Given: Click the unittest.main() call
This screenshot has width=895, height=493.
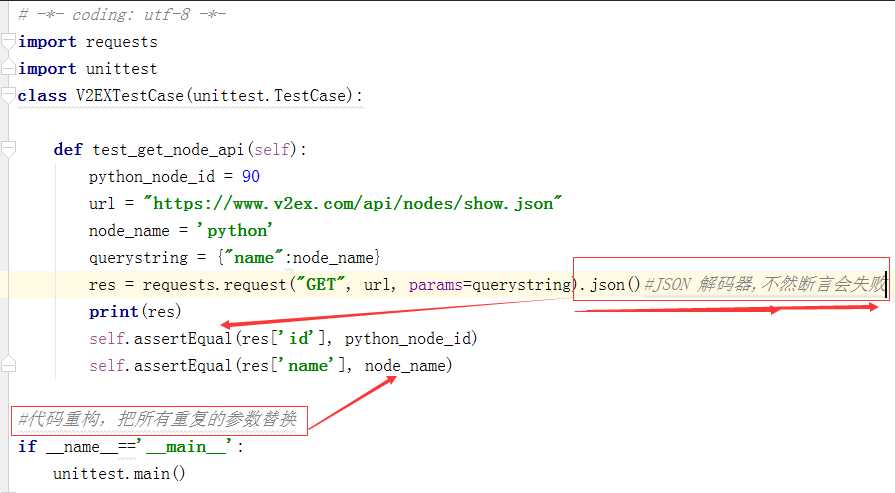Looking at the screenshot, I should 119,474.
